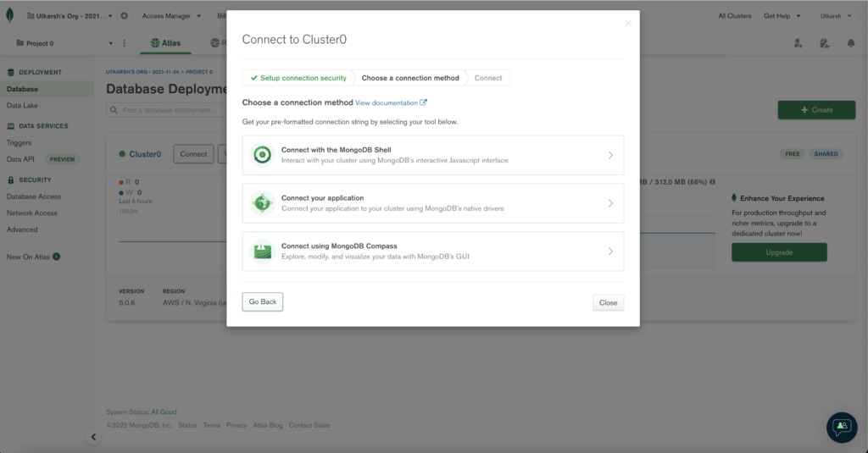This screenshot has height=453, width=868.
Task: Open the Access Manager dropdown
Action: click(171, 16)
